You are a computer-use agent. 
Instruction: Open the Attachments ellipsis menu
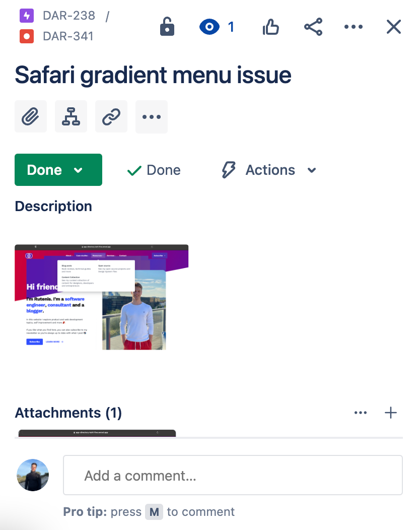tap(361, 413)
